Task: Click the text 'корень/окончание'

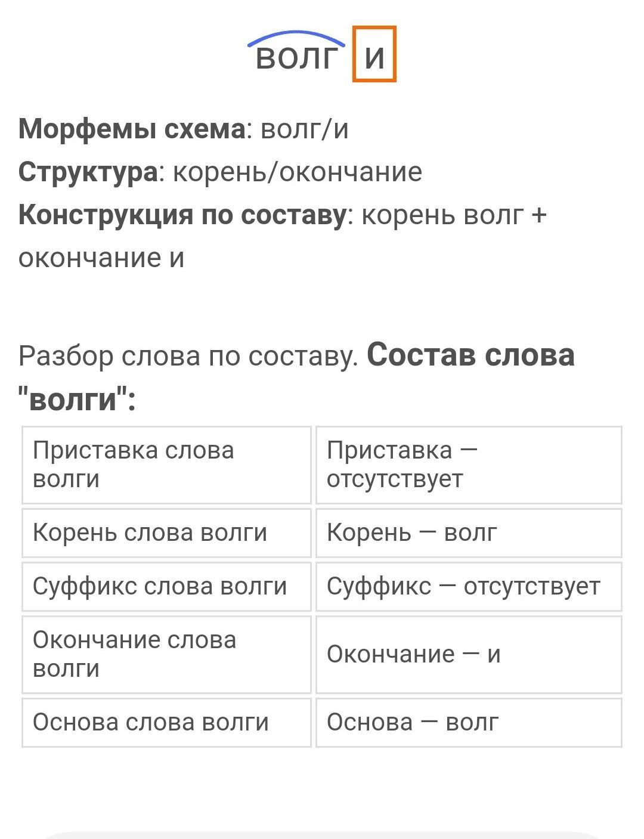Action: point(297,172)
